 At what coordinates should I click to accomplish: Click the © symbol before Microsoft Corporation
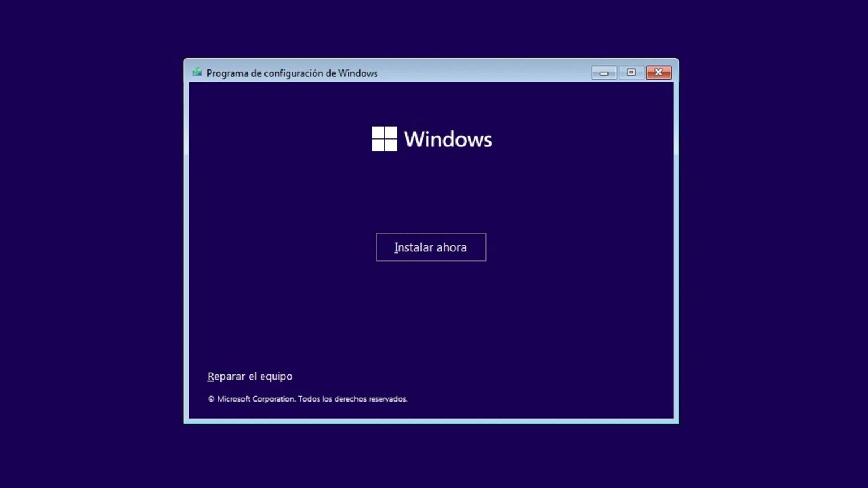click(211, 399)
